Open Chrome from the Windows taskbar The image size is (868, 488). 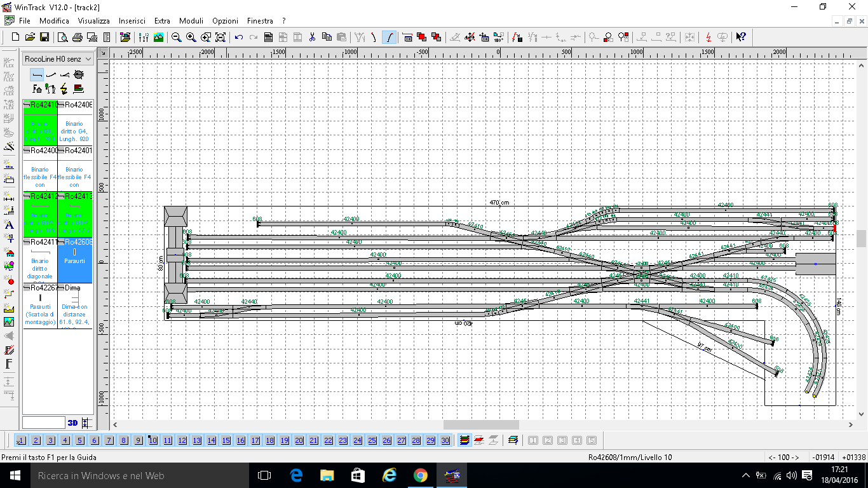tap(420, 475)
